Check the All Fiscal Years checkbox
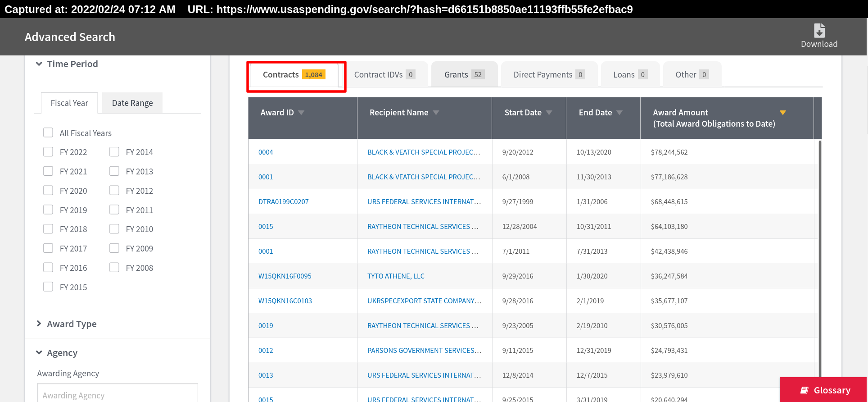This screenshot has width=868, height=402. point(48,132)
